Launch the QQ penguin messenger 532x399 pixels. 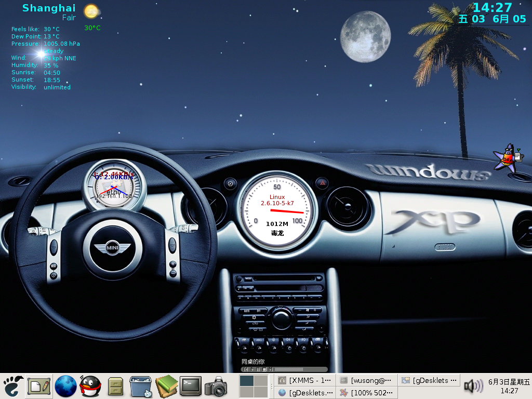pos(90,386)
